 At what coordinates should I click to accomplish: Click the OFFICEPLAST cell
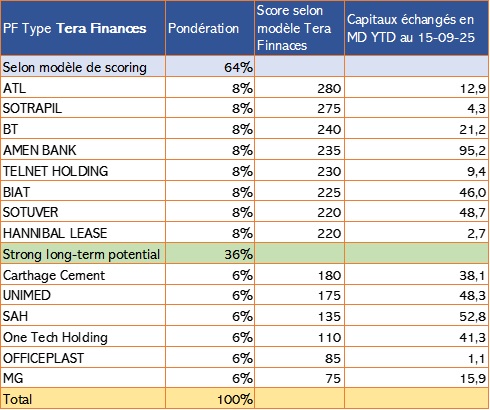83,358
